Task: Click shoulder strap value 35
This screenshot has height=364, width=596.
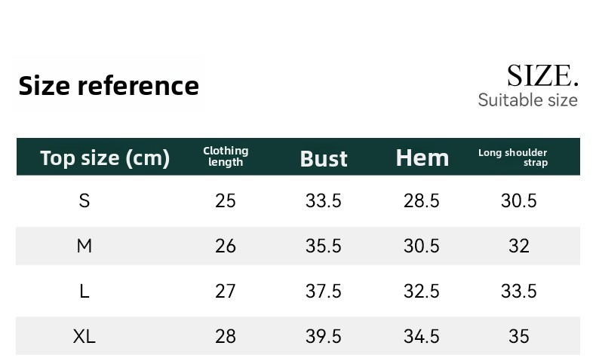Action: [x=519, y=336]
